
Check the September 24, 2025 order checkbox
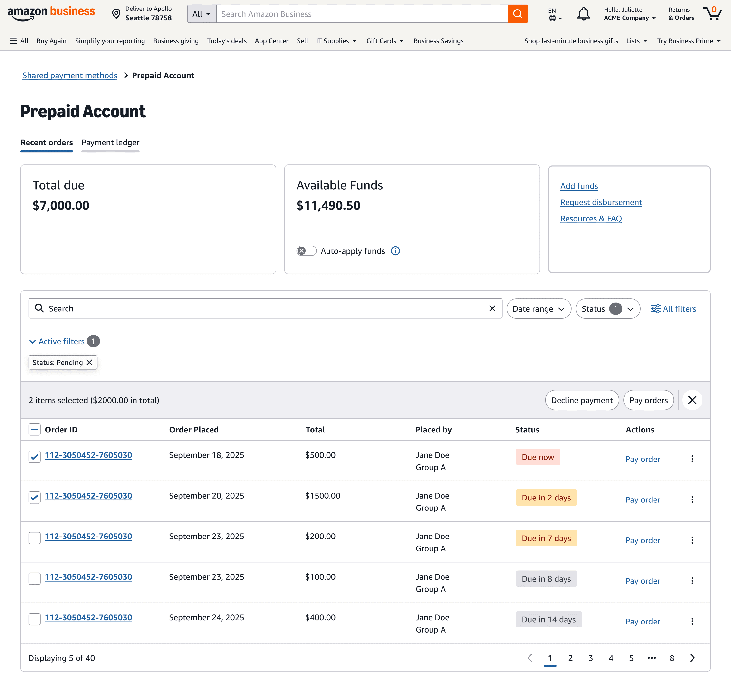coord(34,619)
